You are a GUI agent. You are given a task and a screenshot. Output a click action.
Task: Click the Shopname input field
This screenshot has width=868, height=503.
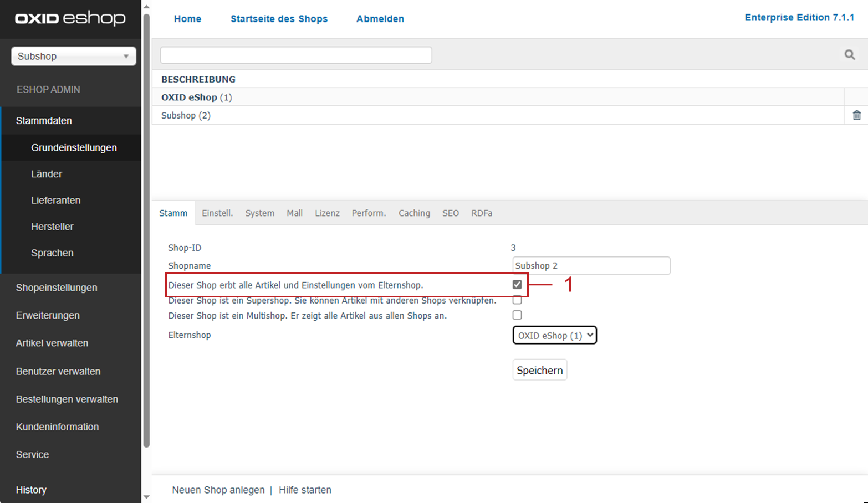(x=591, y=266)
